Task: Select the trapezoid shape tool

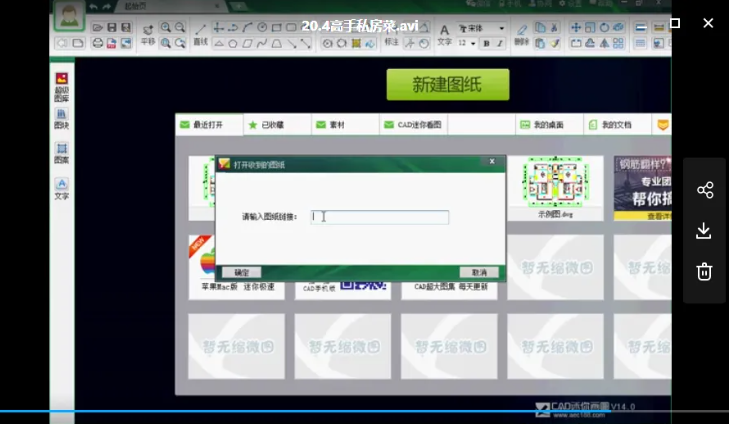Action: click(x=277, y=44)
